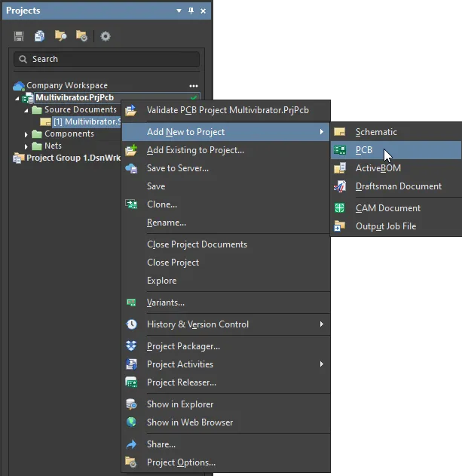The height and width of the screenshot is (476, 462).
Task: Click the folder with gear toolbar icon
Action: (81, 36)
